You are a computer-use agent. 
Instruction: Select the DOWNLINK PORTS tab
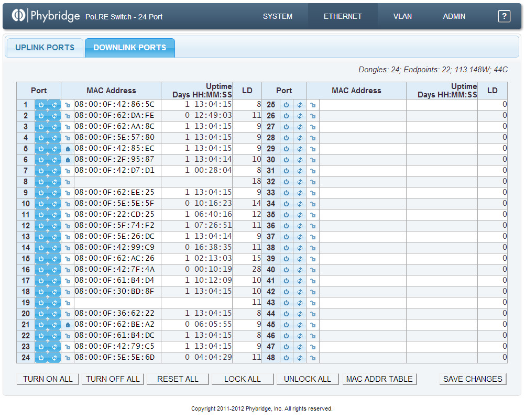[129, 48]
